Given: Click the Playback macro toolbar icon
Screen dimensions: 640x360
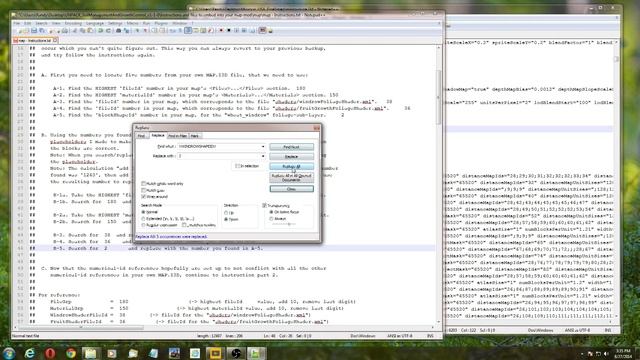Looking at the screenshot, I should click(x=236, y=31).
